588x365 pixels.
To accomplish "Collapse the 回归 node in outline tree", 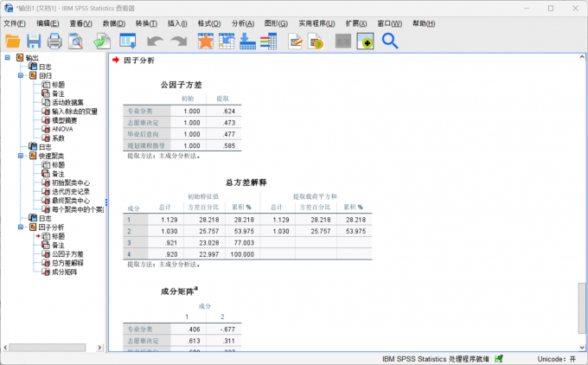I will click(x=21, y=75).
